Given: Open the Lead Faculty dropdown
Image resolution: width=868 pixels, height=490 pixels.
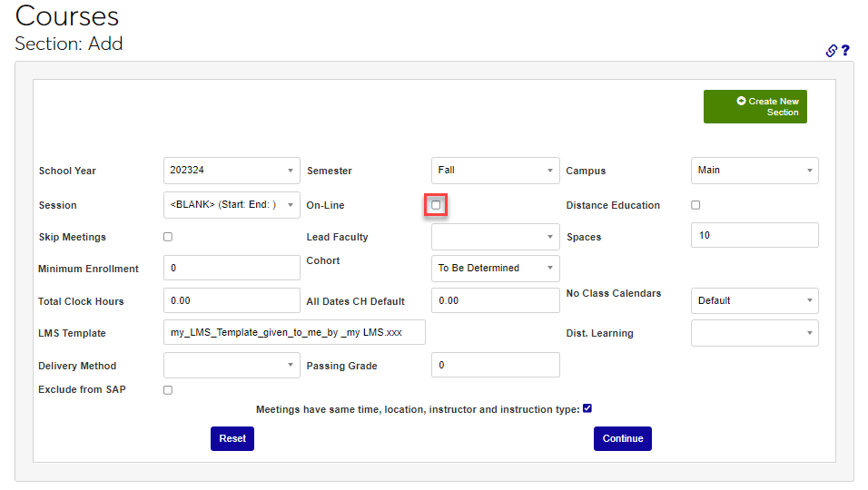Looking at the screenshot, I should 495,237.
